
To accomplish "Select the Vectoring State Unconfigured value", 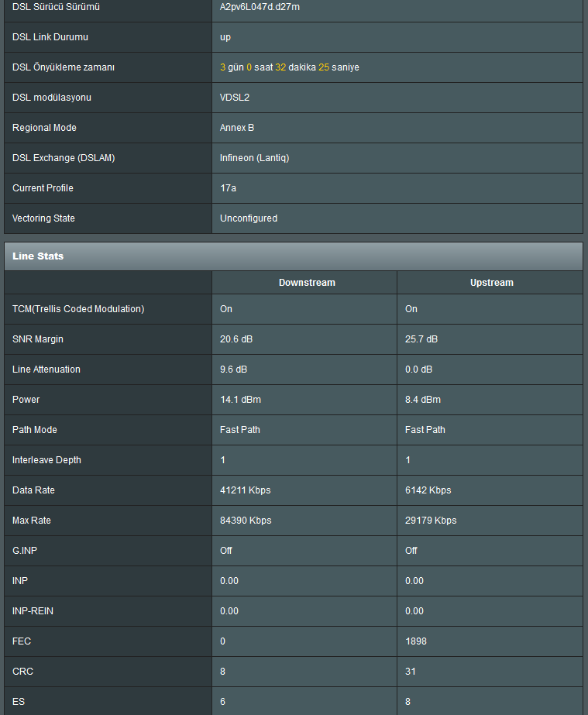I will click(x=249, y=218).
